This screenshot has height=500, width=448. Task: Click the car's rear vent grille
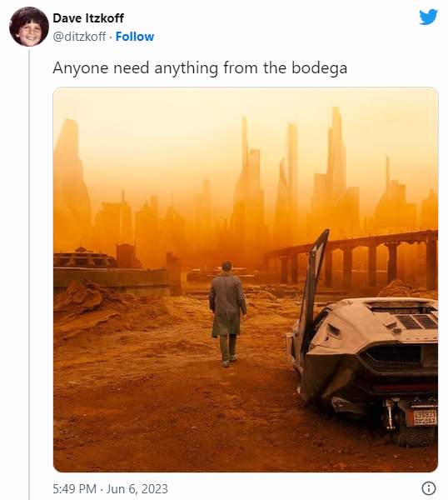pos(395,355)
